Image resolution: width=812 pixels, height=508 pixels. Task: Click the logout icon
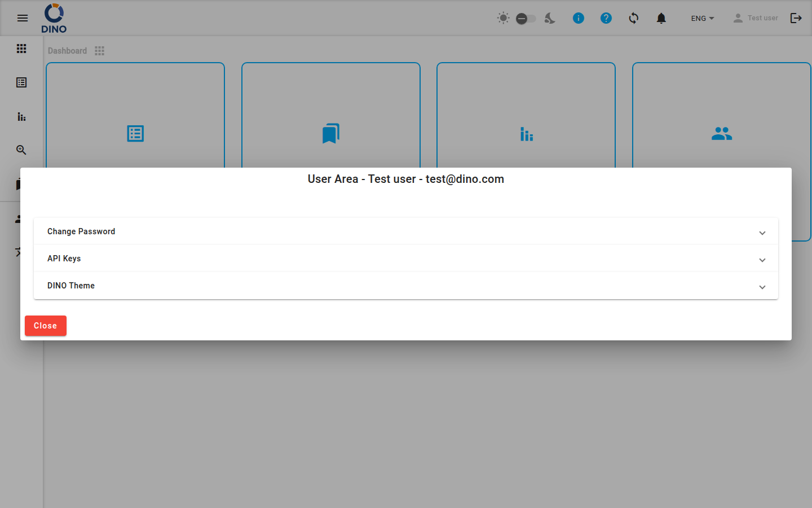(x=796, y=18)
